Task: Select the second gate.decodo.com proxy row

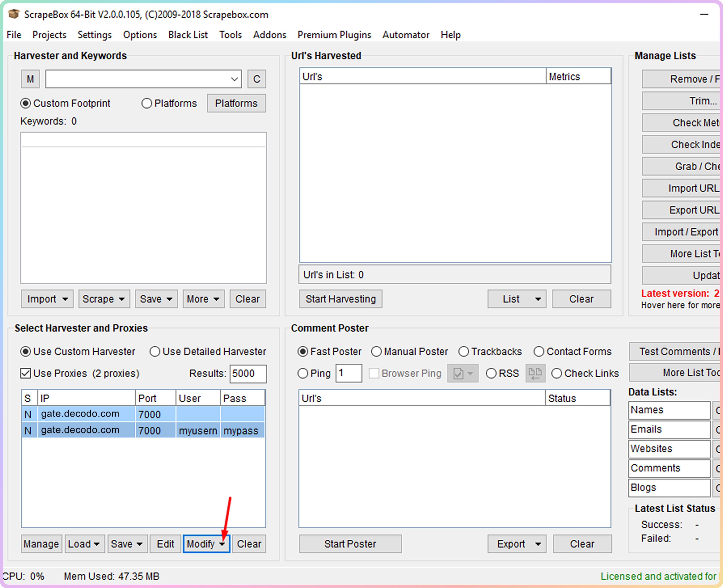Action: click(80, 430)
